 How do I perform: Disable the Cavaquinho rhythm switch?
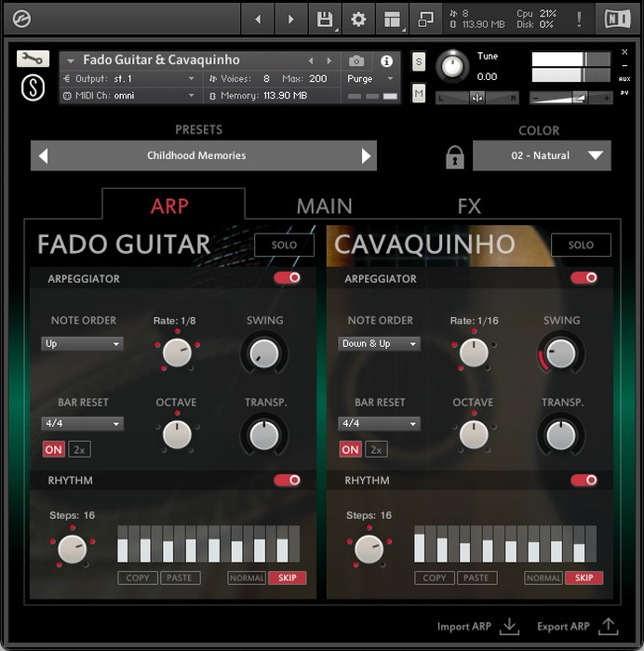(584, 480)
